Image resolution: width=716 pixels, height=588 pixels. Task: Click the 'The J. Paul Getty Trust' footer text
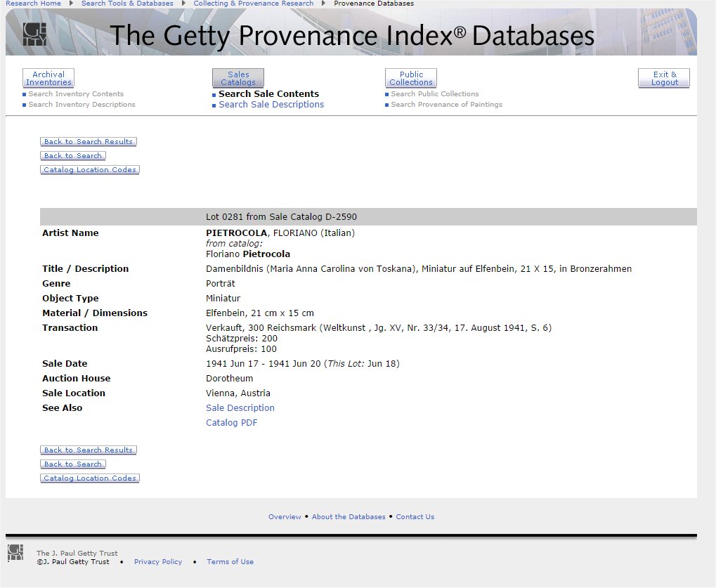77,554
